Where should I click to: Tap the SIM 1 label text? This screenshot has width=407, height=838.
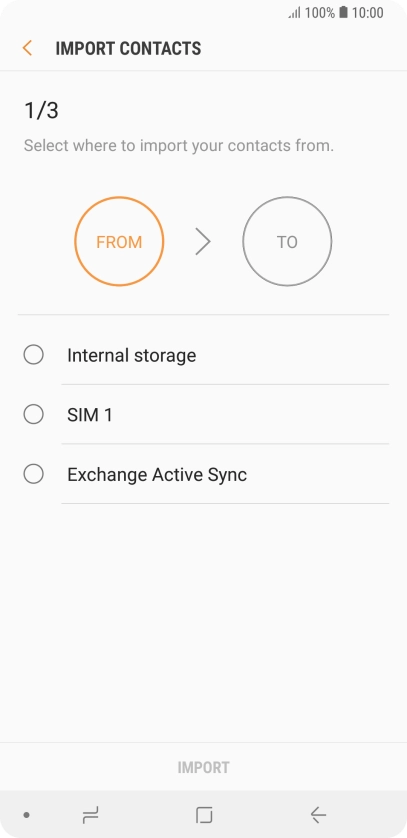[x=90, y=415]
